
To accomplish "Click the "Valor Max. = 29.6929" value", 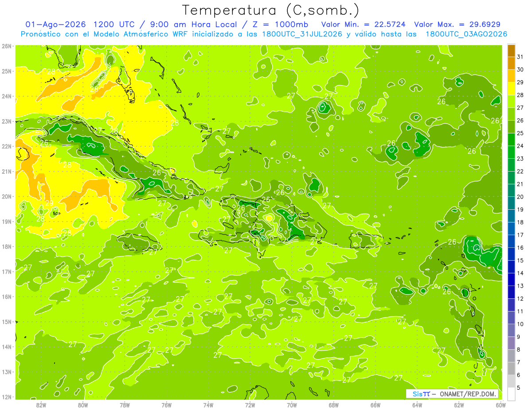I will click(x=458, y=24).
